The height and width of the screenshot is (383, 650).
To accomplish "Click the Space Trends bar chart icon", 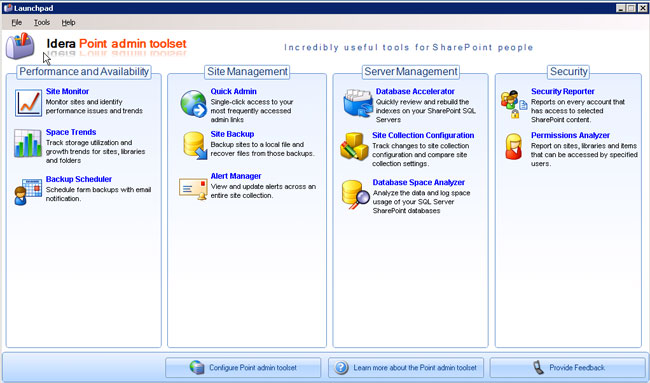I will click(28, 143).
